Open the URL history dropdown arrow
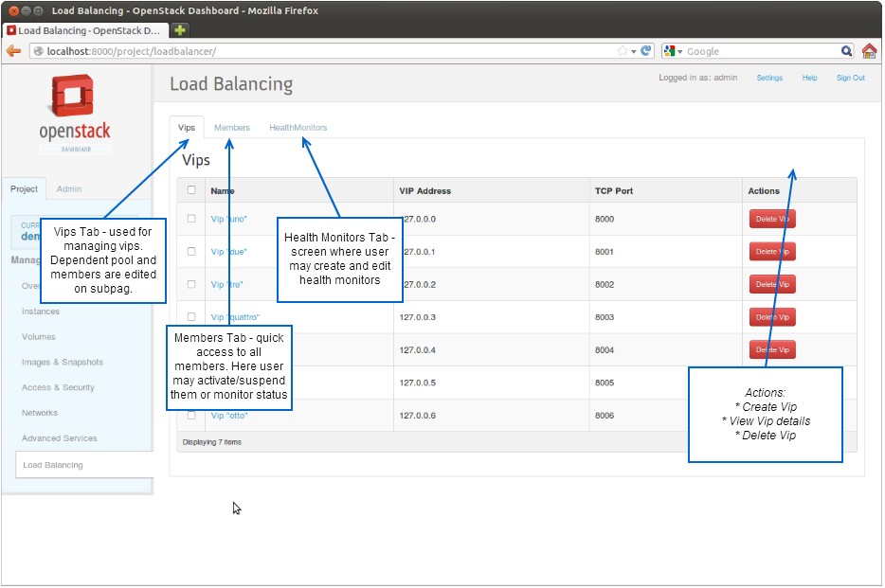 (634, 51)
